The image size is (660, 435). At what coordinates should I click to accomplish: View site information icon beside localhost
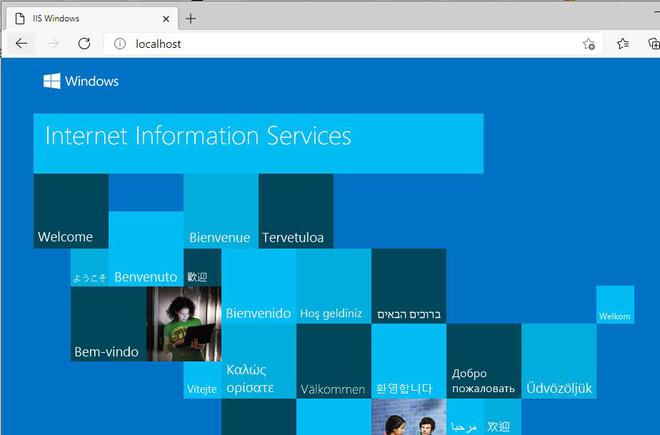pos(120,44)
